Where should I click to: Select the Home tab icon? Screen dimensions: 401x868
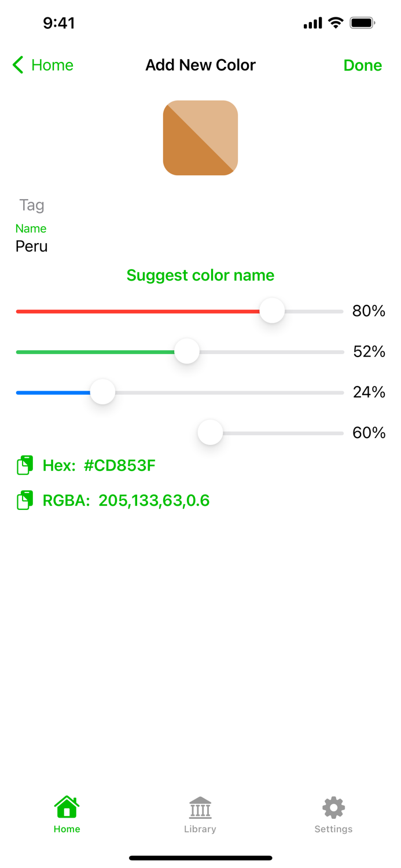pos(67,806)
